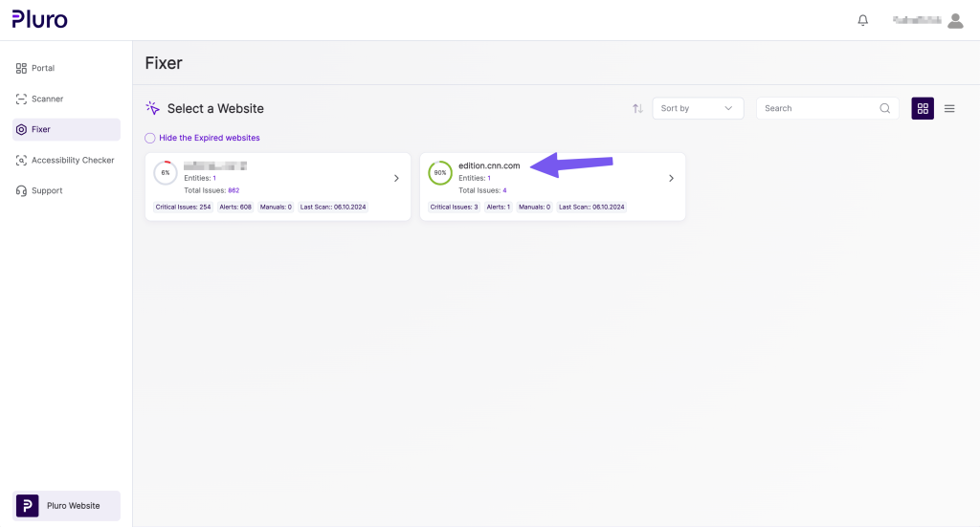The image size is (980, 527).
Task: Open the Sort by dropdown
Action: point(698,108)
